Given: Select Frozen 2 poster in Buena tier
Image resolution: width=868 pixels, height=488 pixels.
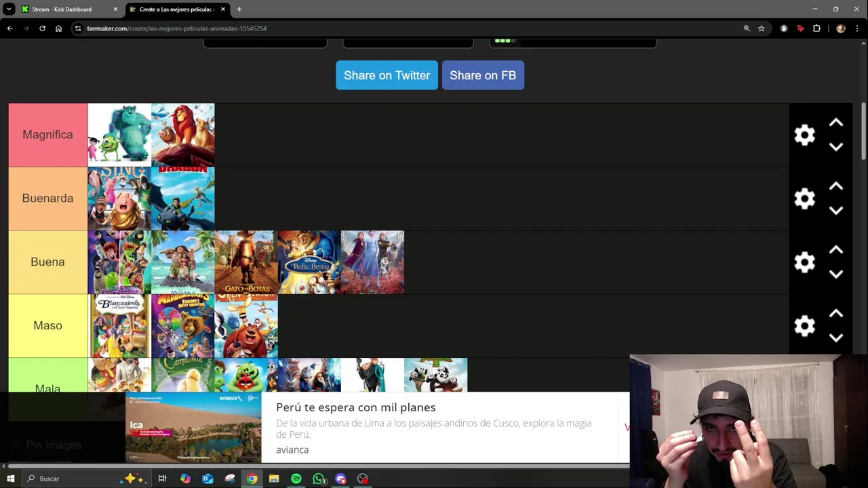Looking at the screenshot, I should 372,262.
